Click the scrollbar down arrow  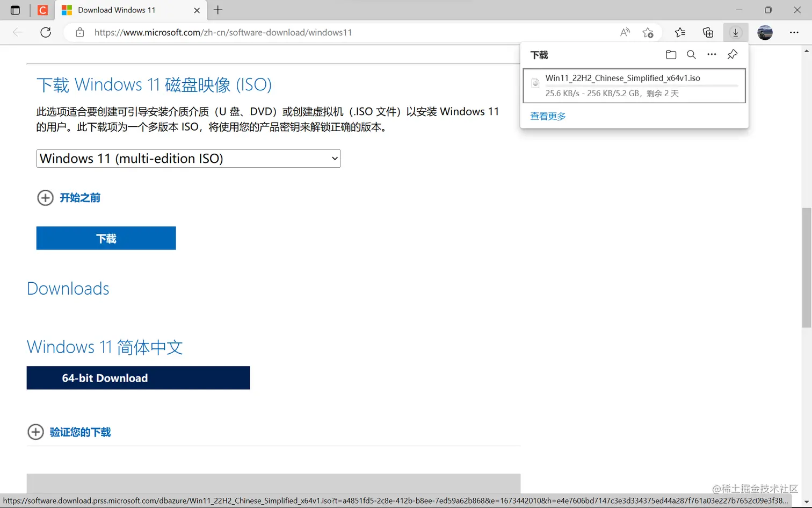[807, 502]
